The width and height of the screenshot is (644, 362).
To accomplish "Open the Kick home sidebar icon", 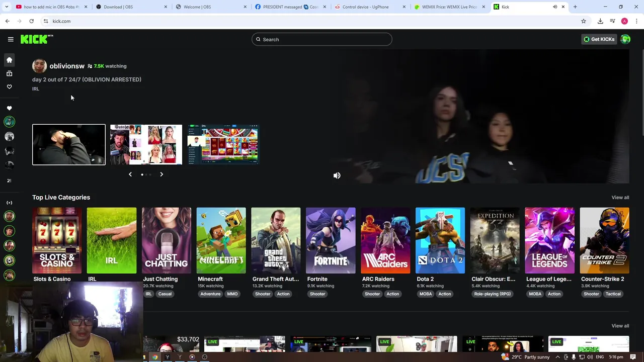I will 9,60.
